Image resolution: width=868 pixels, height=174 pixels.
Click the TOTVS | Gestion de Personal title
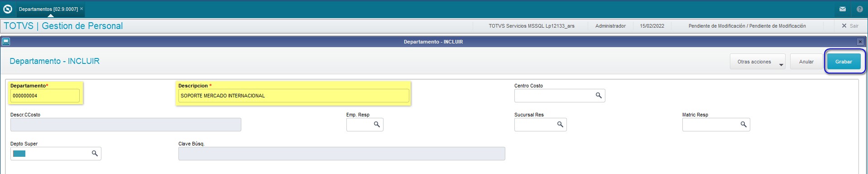tap(63, 26)
